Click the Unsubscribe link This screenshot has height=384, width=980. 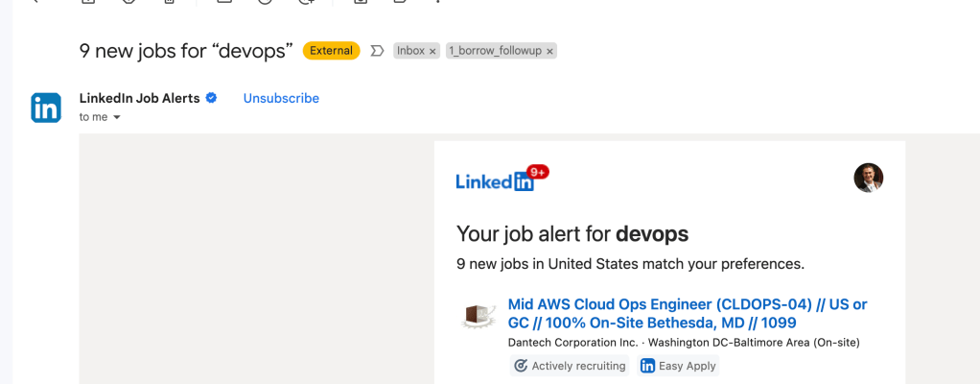pos(281,98)
